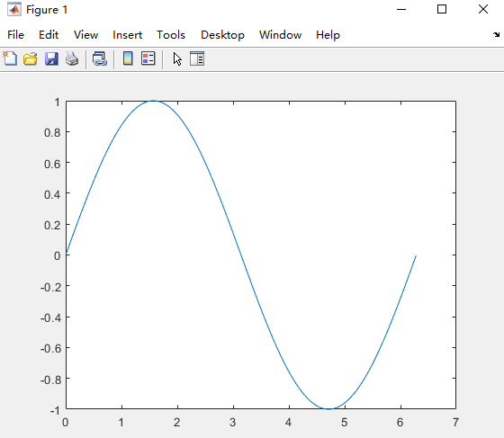Click the Open File folder icon
The image size is (504, 438).
(x=31, y=59)
